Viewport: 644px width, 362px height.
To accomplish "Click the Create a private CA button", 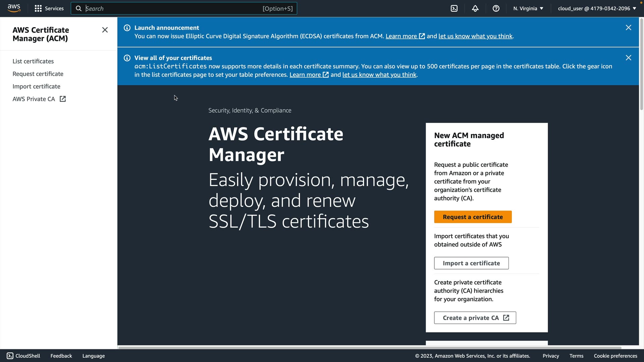I will point(475,318).
